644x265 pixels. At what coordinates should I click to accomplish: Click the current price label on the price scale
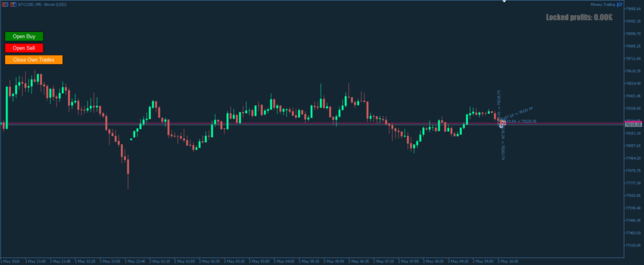pos(633,125)
